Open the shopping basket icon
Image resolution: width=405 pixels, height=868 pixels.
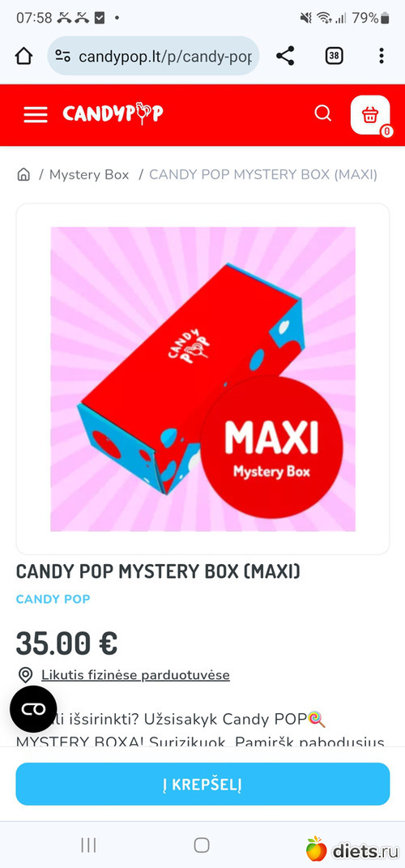(370, 115)
